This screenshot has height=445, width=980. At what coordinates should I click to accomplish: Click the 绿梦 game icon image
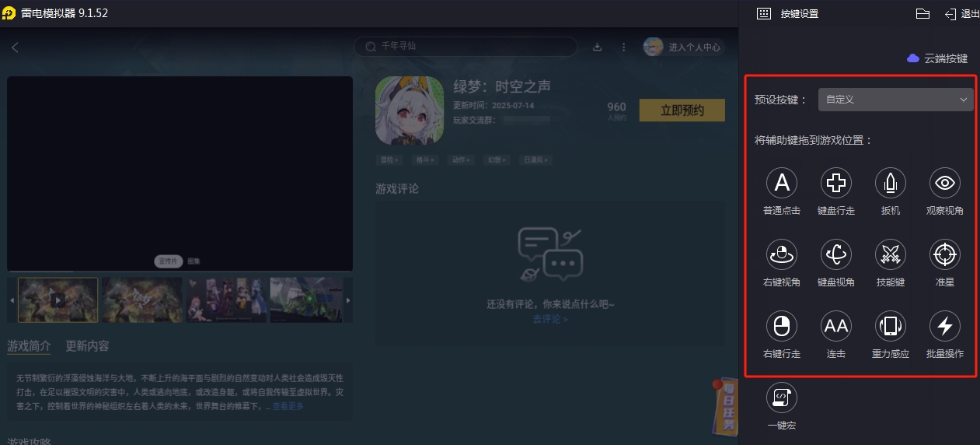410,110
